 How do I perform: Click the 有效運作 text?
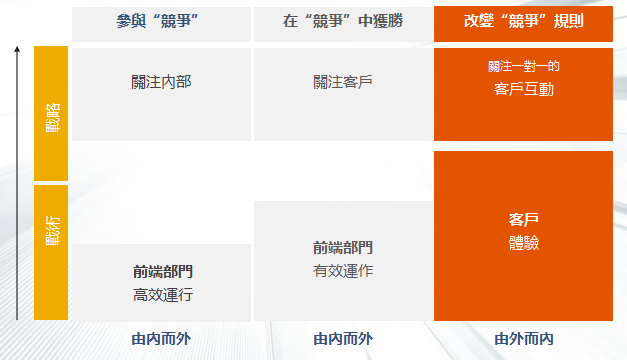(x=343, y=271)
